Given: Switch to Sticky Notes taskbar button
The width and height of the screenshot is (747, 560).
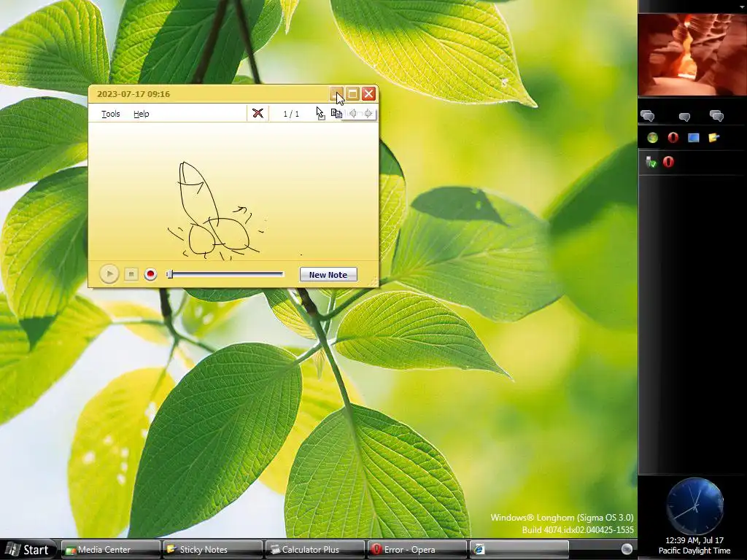Looking at the screenshot, I should click(212, 550).
